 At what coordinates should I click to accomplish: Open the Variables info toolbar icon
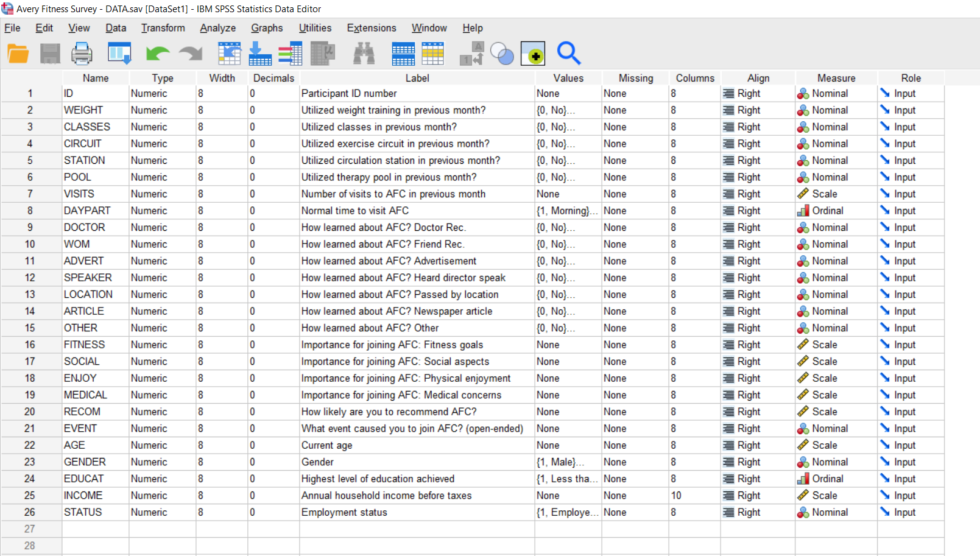[x=291, y=54]
